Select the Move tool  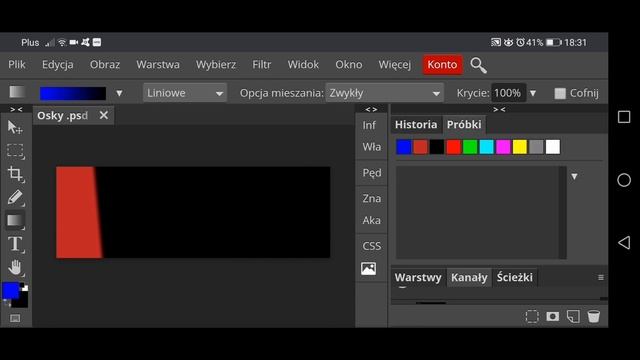15,127
